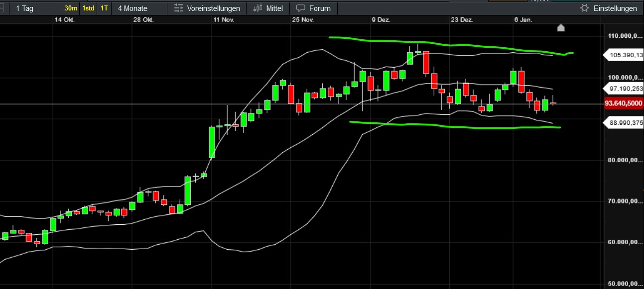644x289 pixels.
Task: Open the Mittel price type menu
Action: tap(268, 8)
